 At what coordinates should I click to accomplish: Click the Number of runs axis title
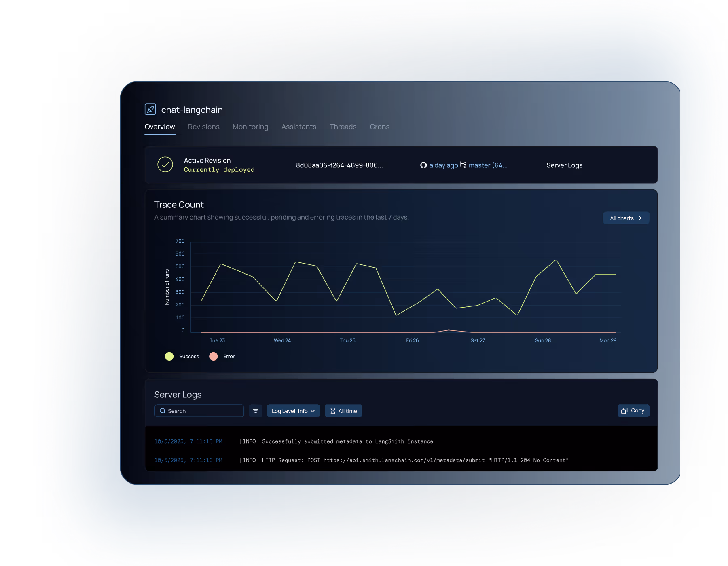click(x=167, y=287)
